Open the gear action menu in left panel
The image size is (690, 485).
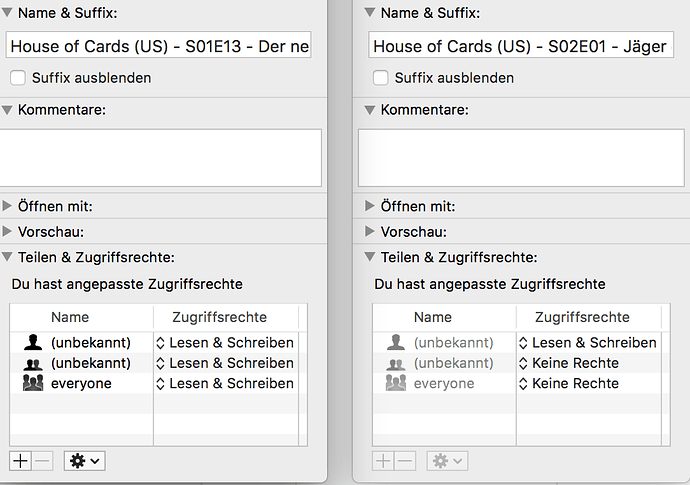point(84,461)
